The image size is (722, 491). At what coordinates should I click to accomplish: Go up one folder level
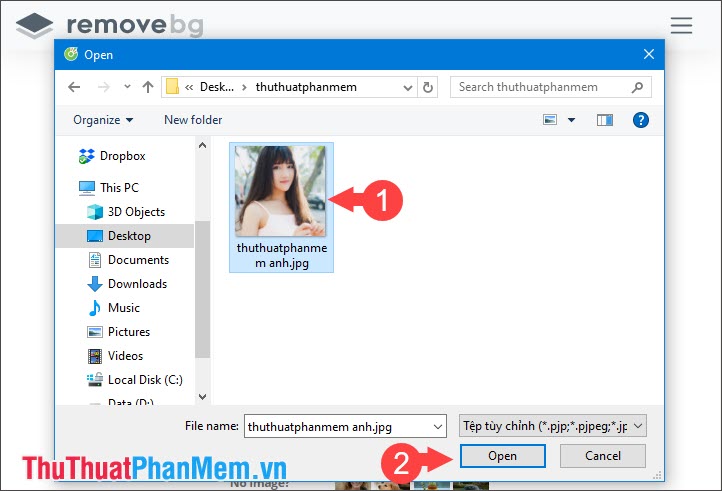tap(148, 87)
